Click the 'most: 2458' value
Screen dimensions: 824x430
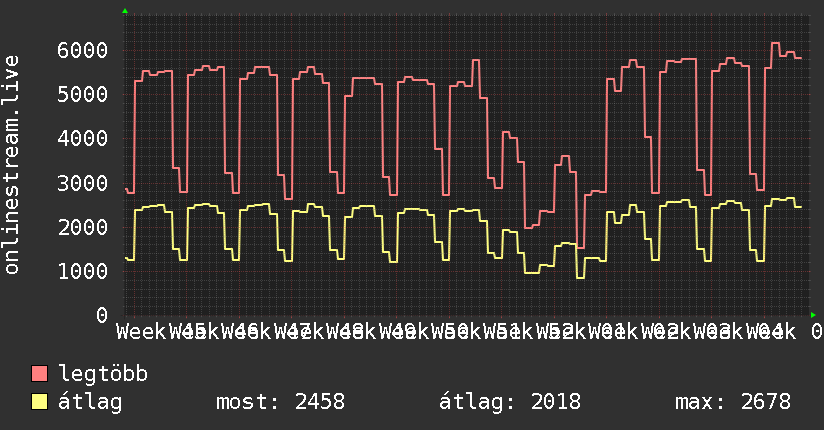[x=281, y=402]
